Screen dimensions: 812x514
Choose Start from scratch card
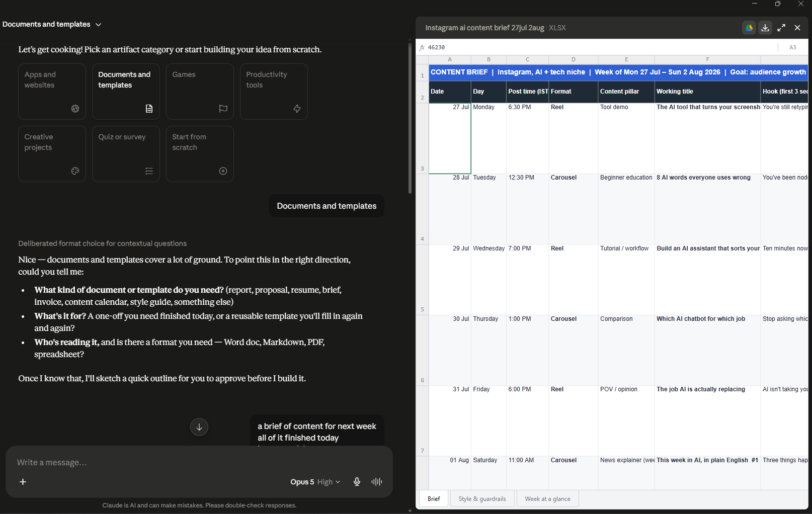click(200, 154)
